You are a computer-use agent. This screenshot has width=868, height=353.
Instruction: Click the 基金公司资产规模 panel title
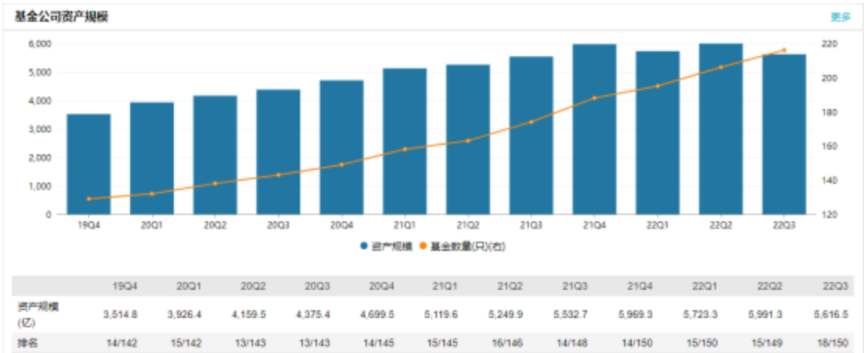pos(61,16)
